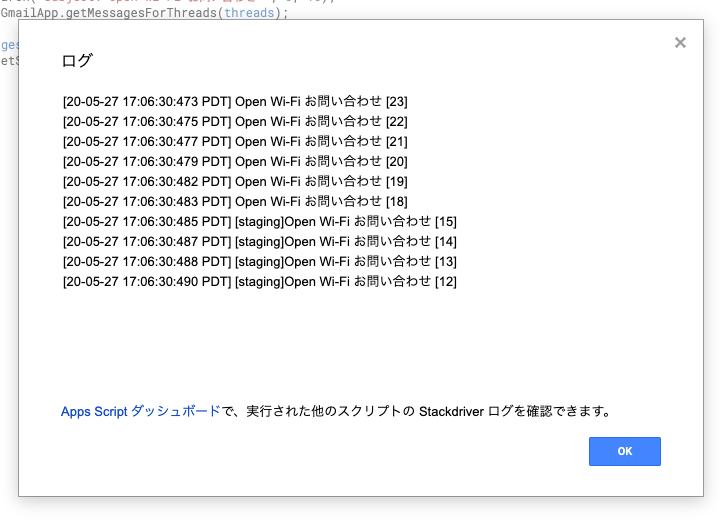720x520 pixels.
Task: Click the log entry ending in [19]
Action: pos(235,182)
